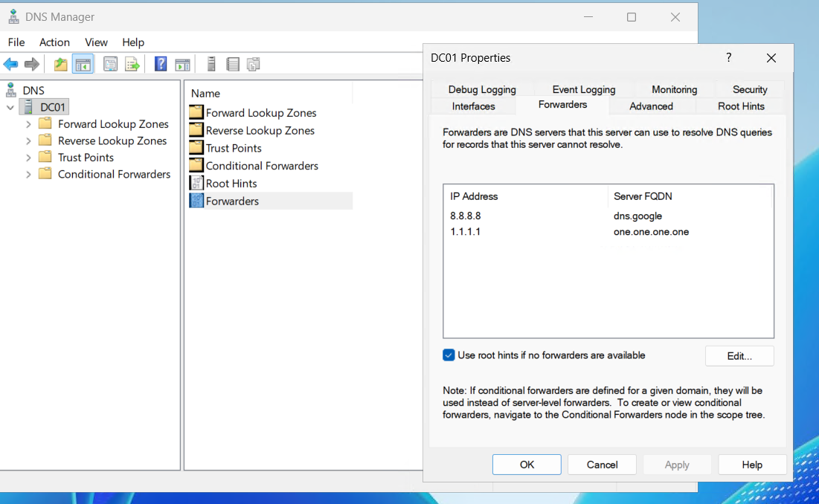This screenshot has height=504, width=819.
Task: Click Forward Lookup Zones folder icon in list
Action: coord(196,112)
